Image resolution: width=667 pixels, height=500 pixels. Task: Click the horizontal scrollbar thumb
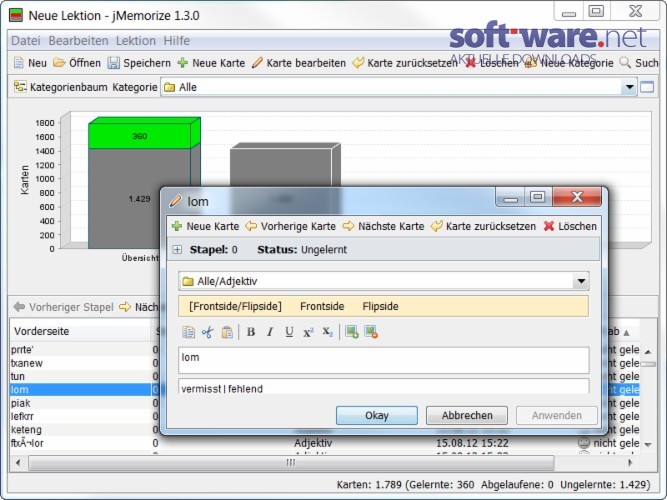pyautogui.click(x=291, y=463)
